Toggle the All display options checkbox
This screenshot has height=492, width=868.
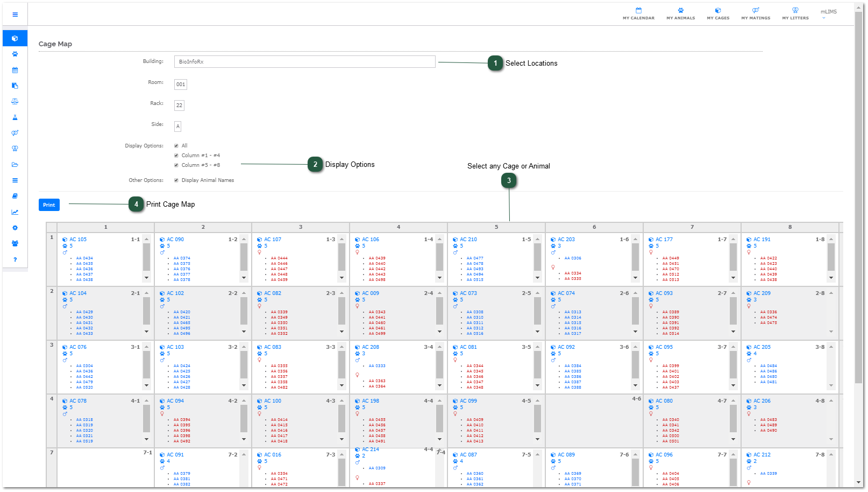pyautogui.click(x=176, y=146)
